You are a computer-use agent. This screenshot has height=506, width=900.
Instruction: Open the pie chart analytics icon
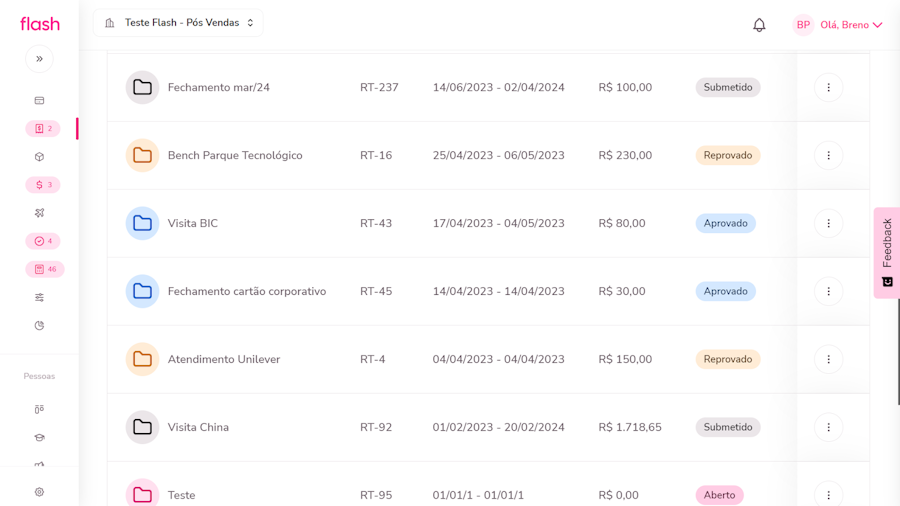[x=39, y=325]
